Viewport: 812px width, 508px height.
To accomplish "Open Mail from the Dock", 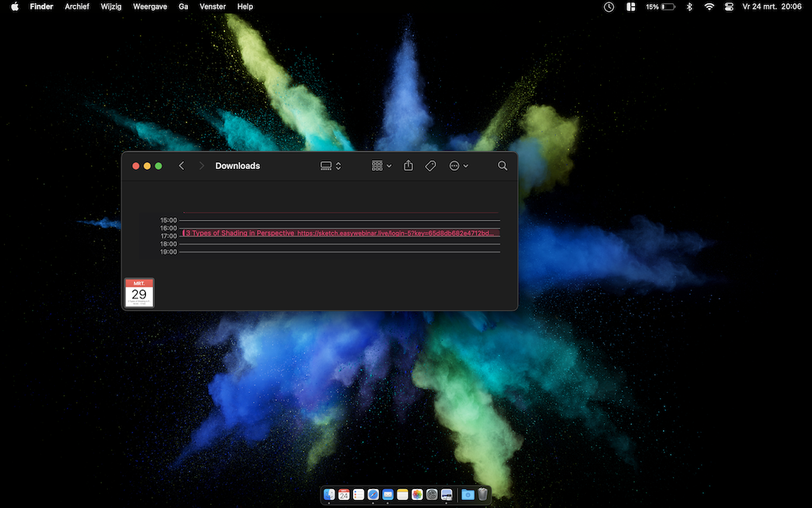I will (387, 495).
